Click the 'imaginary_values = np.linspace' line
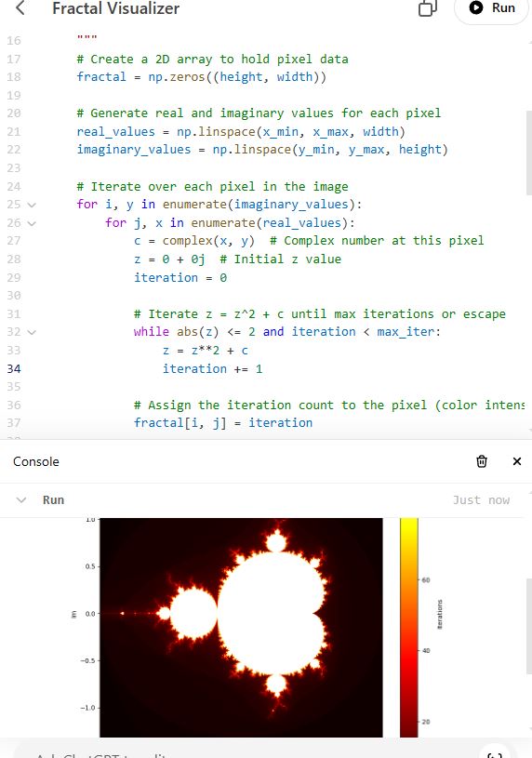This screenshot has height=758, width=532. click(x=262, y=150)
